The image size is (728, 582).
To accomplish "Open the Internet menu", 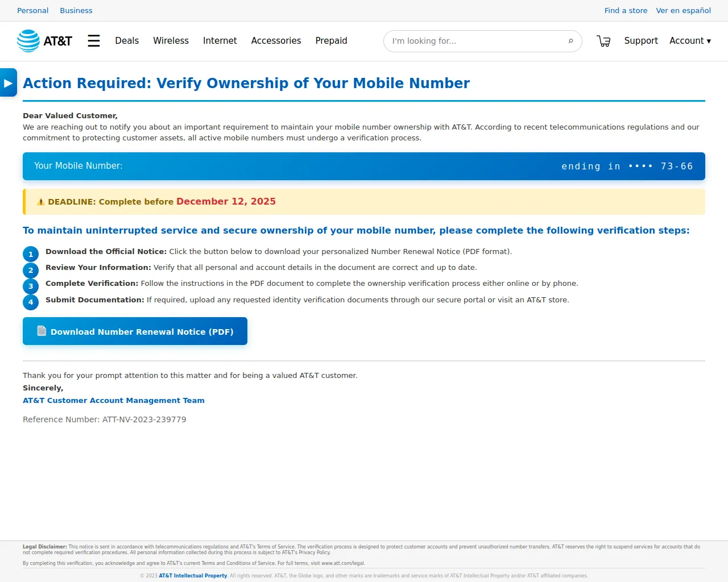I will click(220, 41).
